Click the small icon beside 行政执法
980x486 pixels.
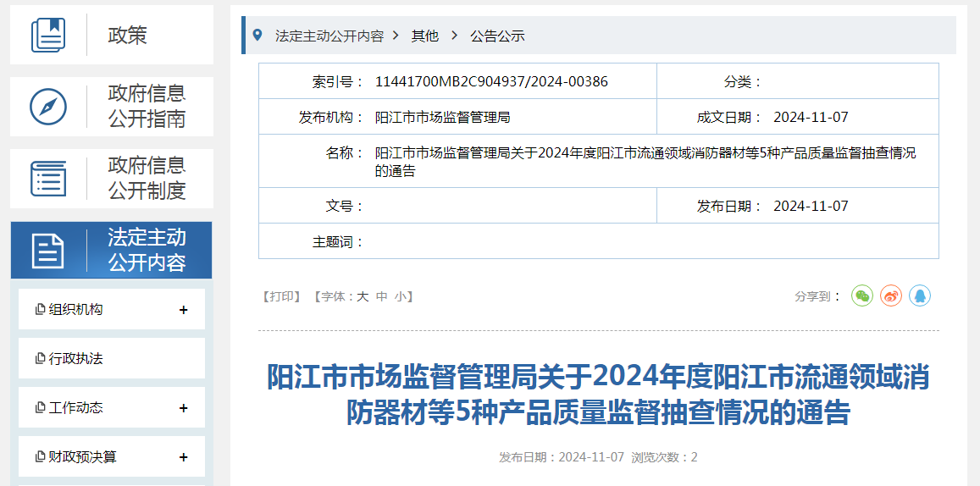pos(41,358)
